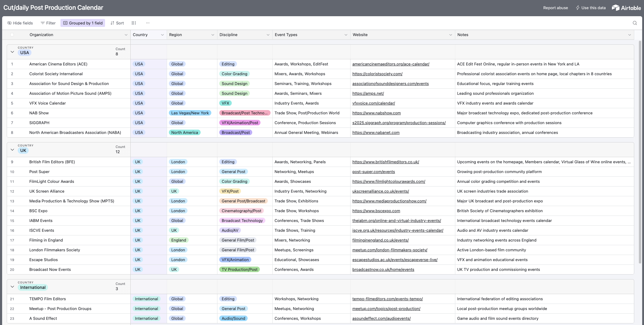Collapse the USA country group
This screenshot has height=325, width=644.
(12, 52)
